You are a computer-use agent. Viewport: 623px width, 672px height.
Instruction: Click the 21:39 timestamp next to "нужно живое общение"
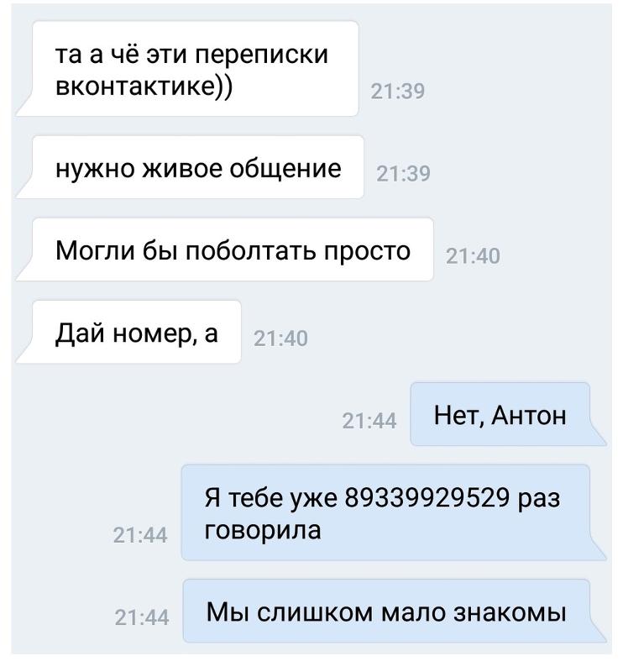click(x=403, y=174)
